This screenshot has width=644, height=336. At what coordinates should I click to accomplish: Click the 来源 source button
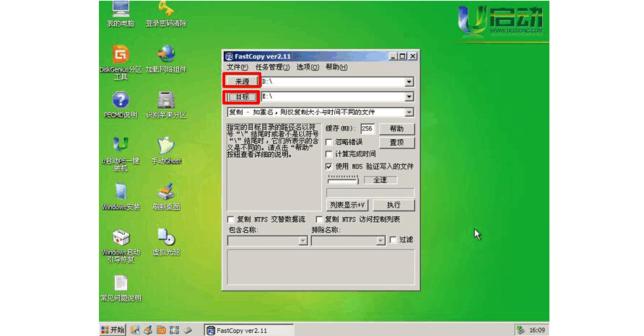click(241, 82)
